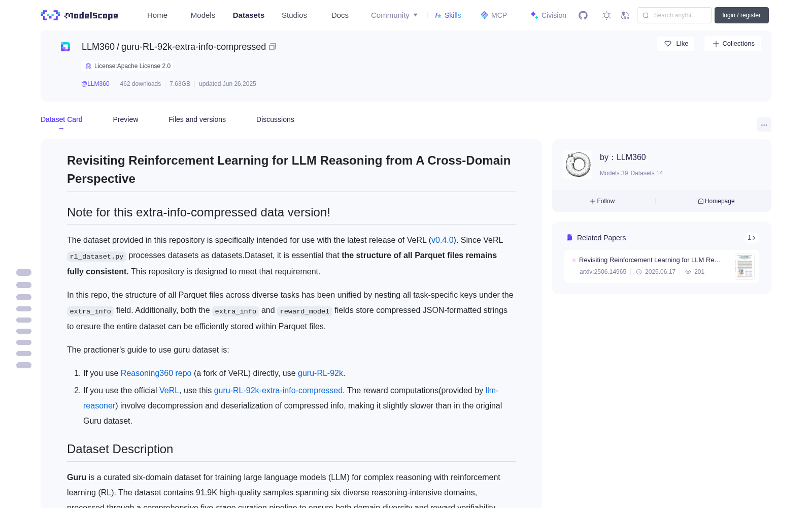Viewport: 812px width, 508px height.
Task: Select Datasets in the top navigation
Action: (x=249, y=15)
